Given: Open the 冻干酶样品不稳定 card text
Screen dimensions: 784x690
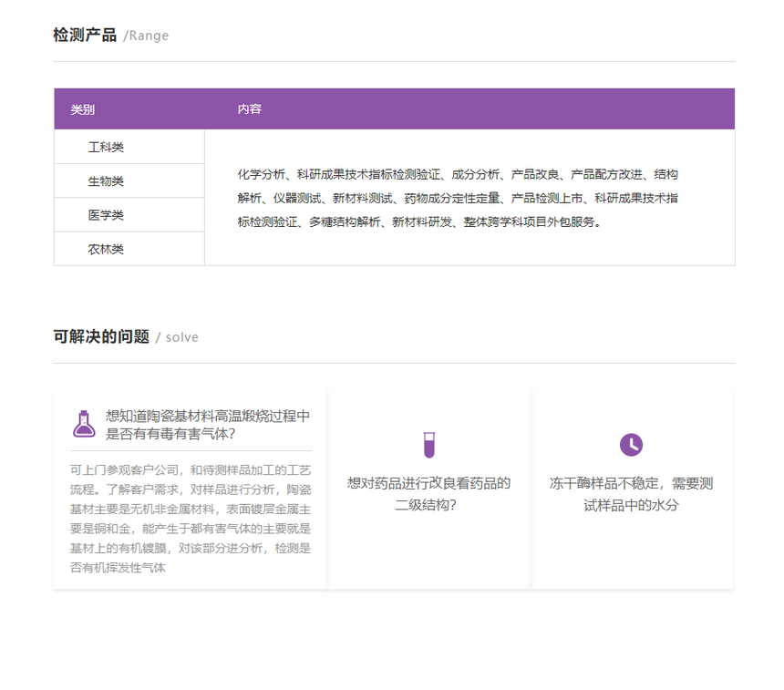Looking at the screenshot, I should pyautogui.click(x=631, y=493).
